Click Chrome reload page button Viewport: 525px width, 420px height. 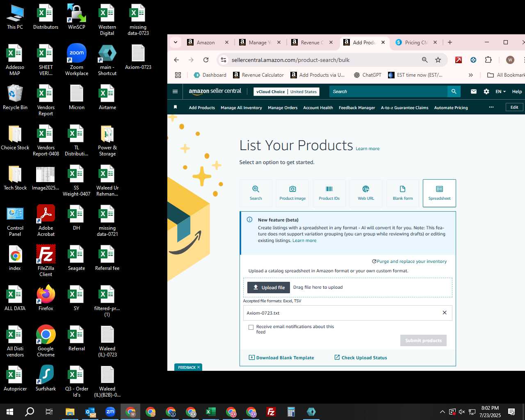[x=206, y=60]
